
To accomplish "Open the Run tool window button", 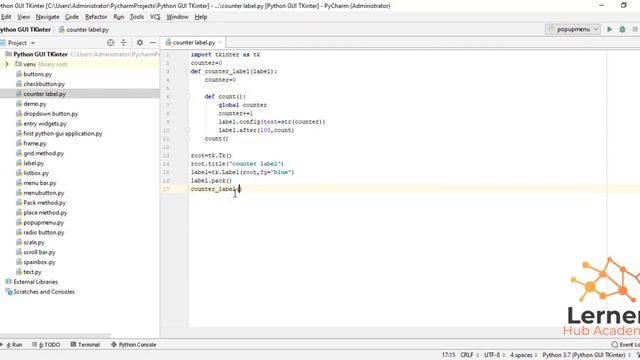I will 11,345.
